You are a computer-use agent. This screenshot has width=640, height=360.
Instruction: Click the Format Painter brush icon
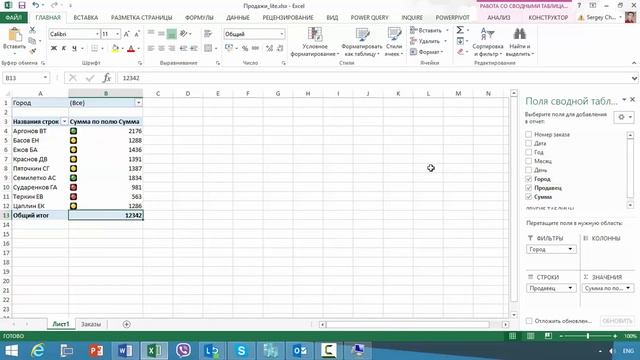point(32,51)
